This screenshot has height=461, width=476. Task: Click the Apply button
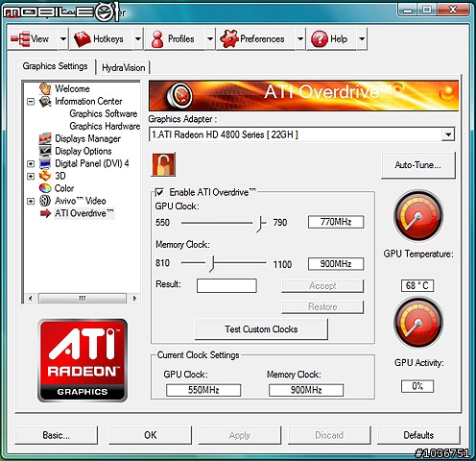click(x=240, y=435)
